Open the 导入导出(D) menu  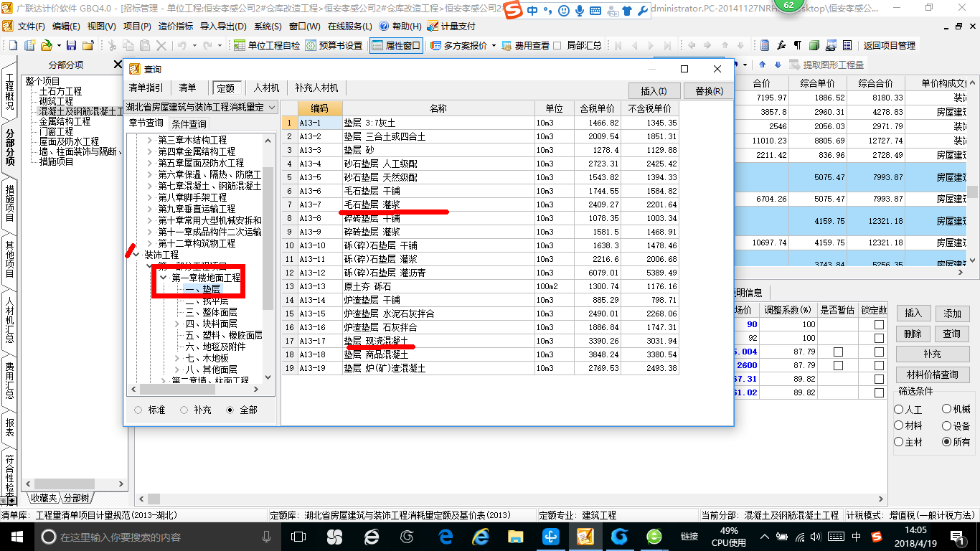[223, 26]
